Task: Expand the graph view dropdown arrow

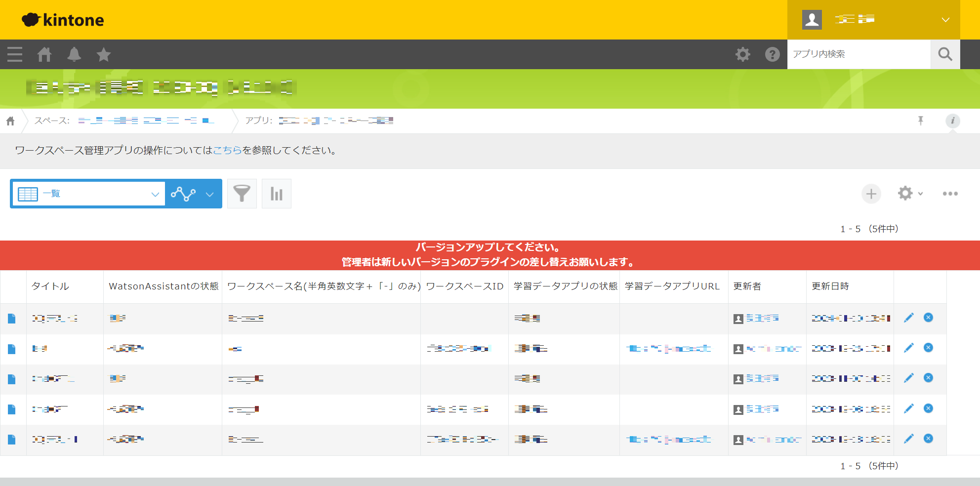Action: [210, 194]
